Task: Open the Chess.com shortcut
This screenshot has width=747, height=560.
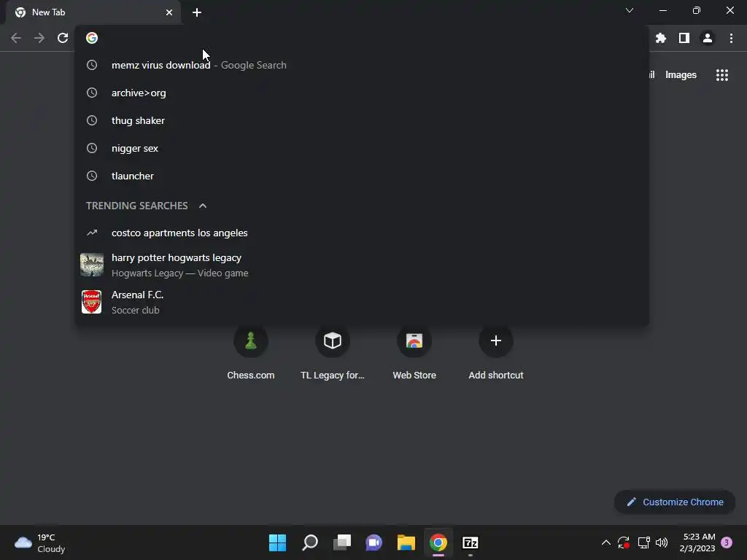Action: coord(251,354)
